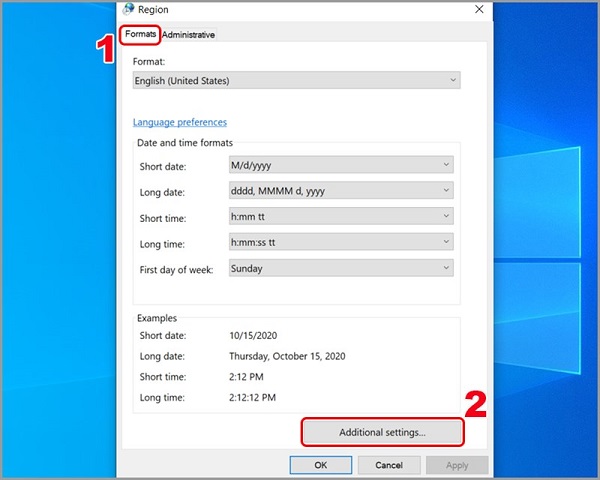This screenshot has width=600, height=480.
Task: Open the Administrative tab
Action: (x=188, y=35)
